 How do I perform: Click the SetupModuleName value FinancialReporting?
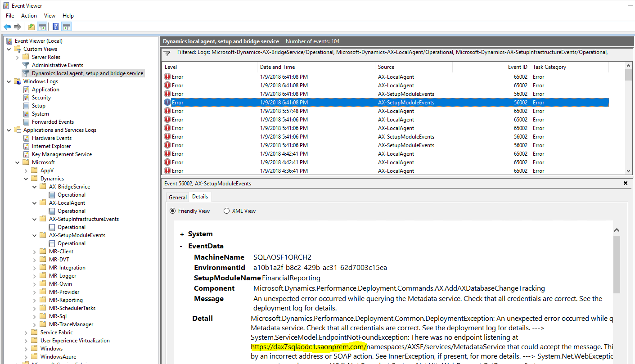(291, 278)
